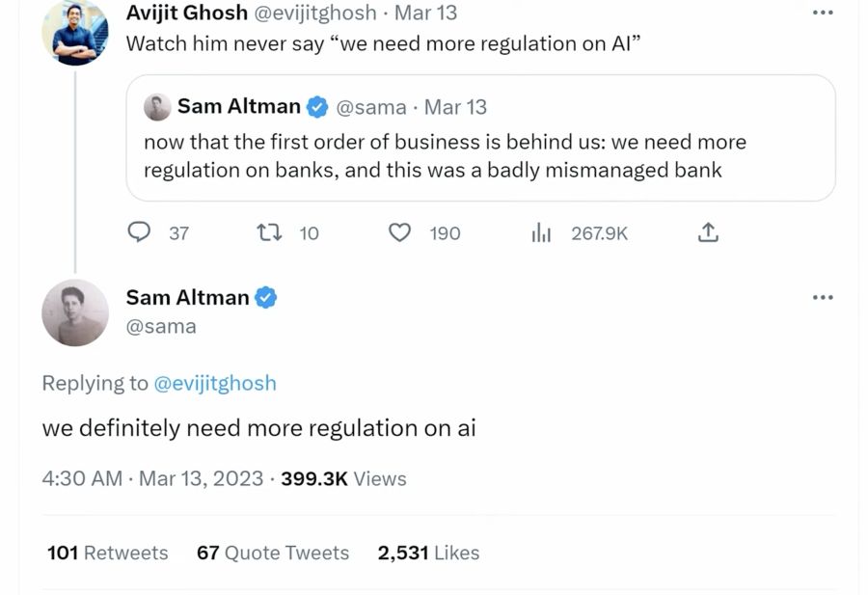This screenshot has width=868, height=595.
Task: Open Sam Altman's profile avatar in reply
Action: [74, 312]
